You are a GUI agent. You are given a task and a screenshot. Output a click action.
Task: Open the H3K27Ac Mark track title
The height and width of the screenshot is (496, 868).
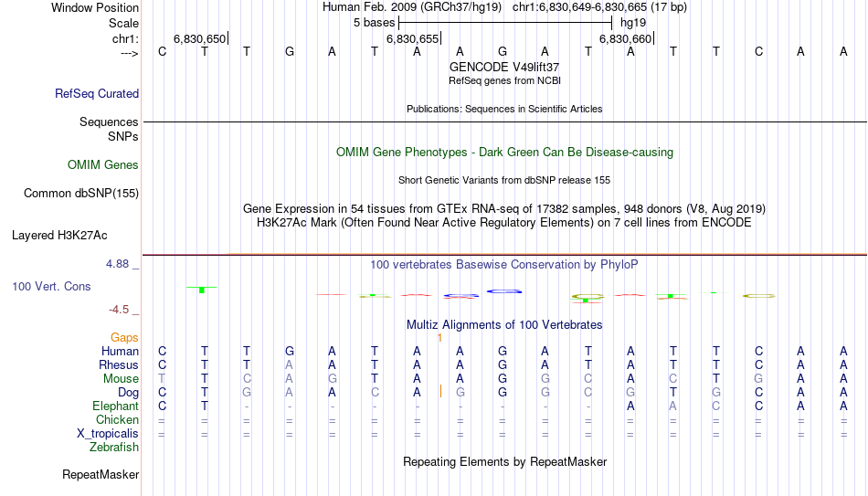click(x=504, y=223)
